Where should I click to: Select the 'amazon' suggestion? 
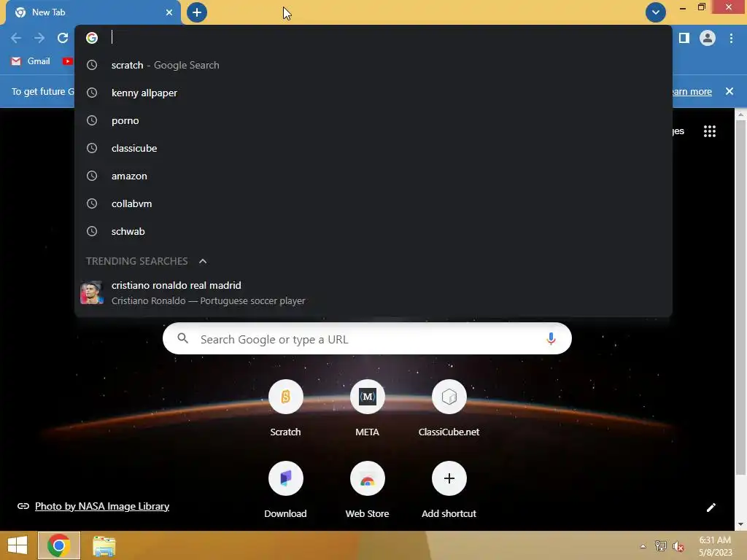pyautogui.click(x=373, y=176)
